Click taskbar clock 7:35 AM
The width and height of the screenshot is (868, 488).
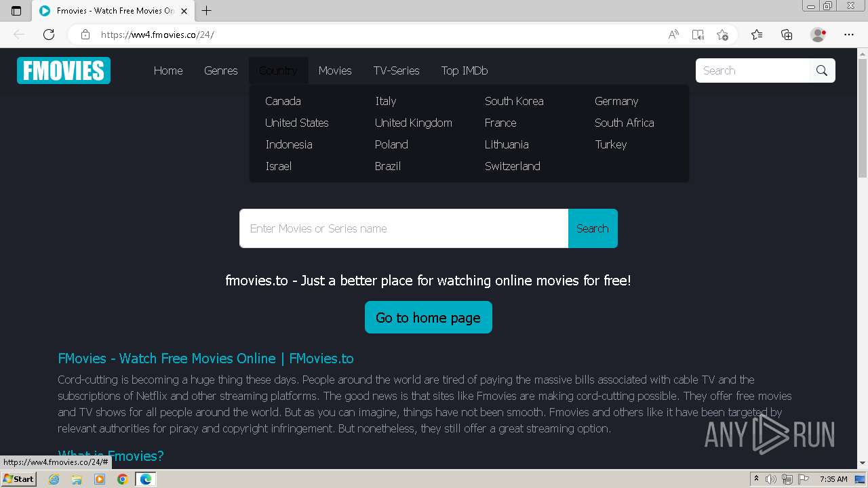(x=833, y=479)
